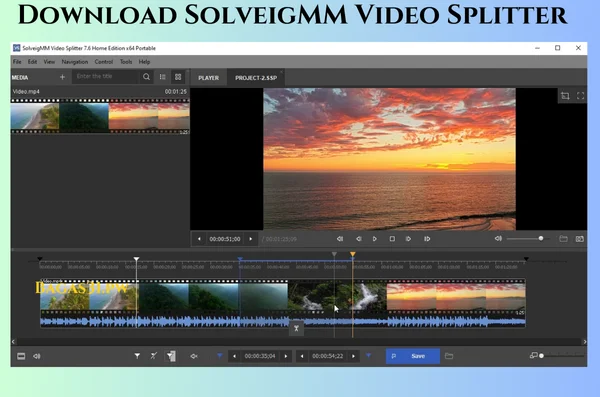Open the Tools menu

tap(126, 62)
